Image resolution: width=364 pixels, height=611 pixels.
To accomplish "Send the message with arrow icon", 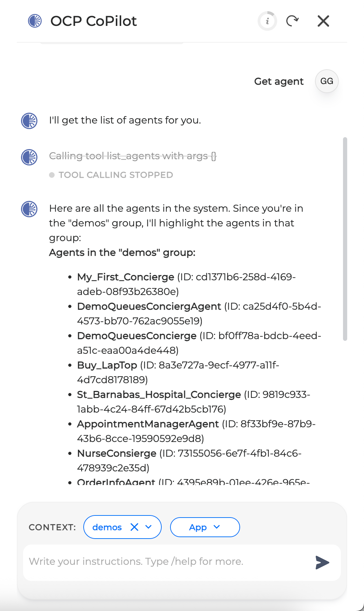I will coord(322,562).
